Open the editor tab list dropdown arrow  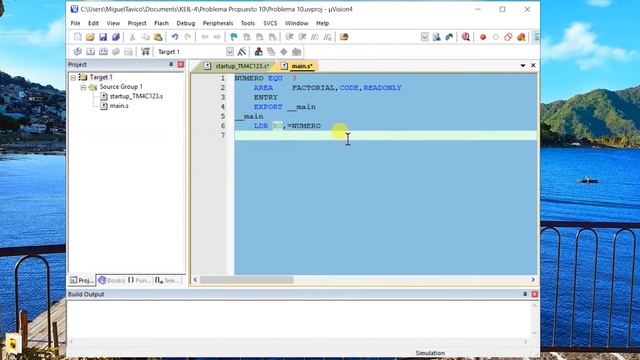coord(523,65)
